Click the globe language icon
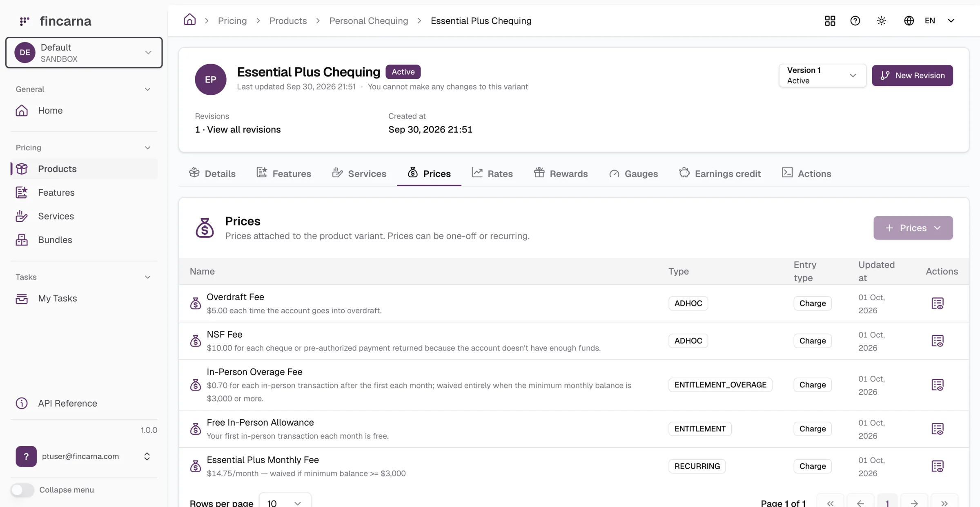Image resolution: width=980 pixels, height=507 pixels. click(x=909, y=21)
